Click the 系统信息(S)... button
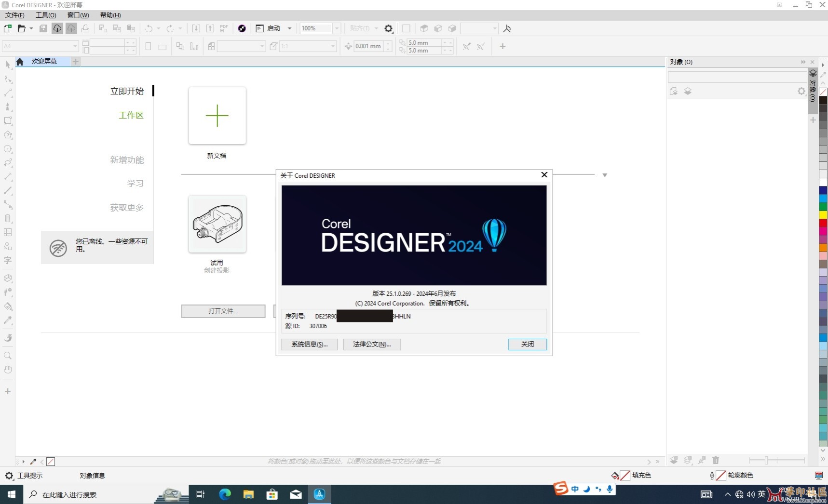The image size is (828, 504). 310,344
